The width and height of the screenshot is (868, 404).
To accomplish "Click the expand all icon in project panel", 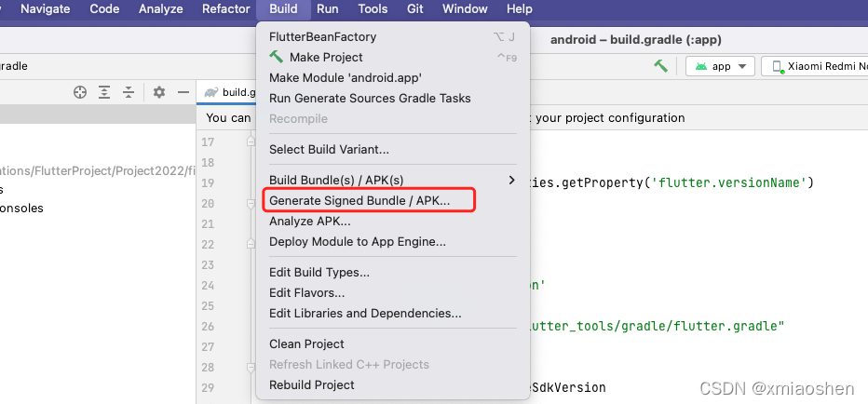I will pos(104,92).
